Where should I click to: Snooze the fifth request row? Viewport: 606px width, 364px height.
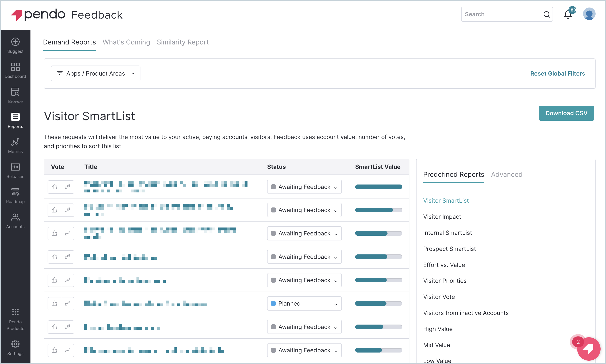(68, 280)
